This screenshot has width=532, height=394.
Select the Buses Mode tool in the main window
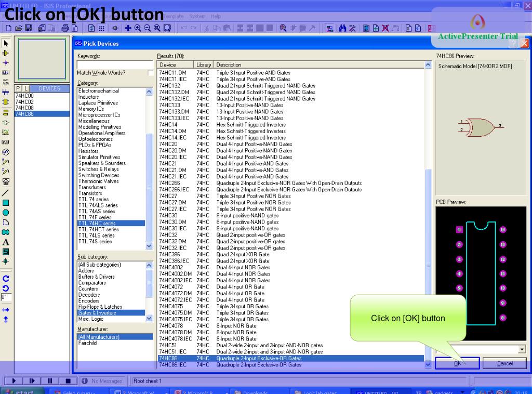(6, 92)
